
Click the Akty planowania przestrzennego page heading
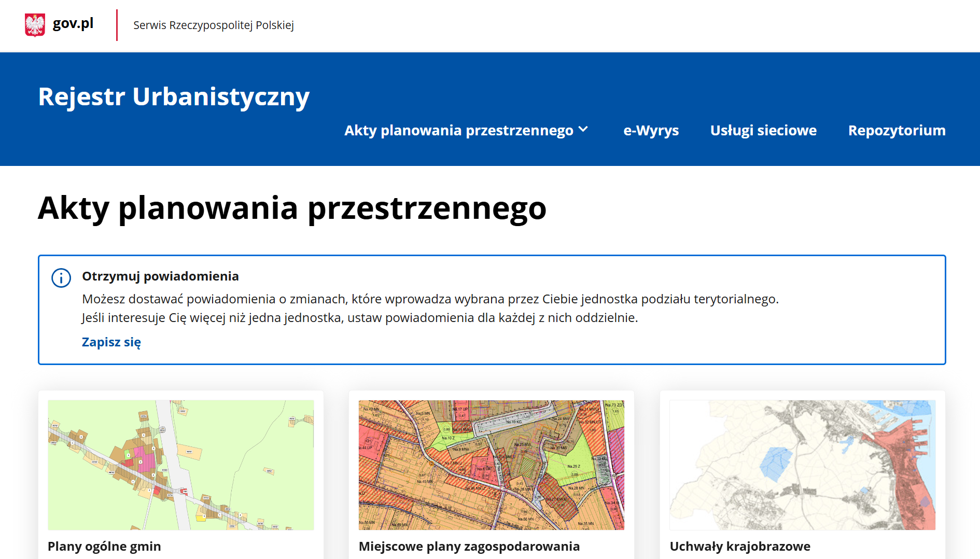click(292, 208)
